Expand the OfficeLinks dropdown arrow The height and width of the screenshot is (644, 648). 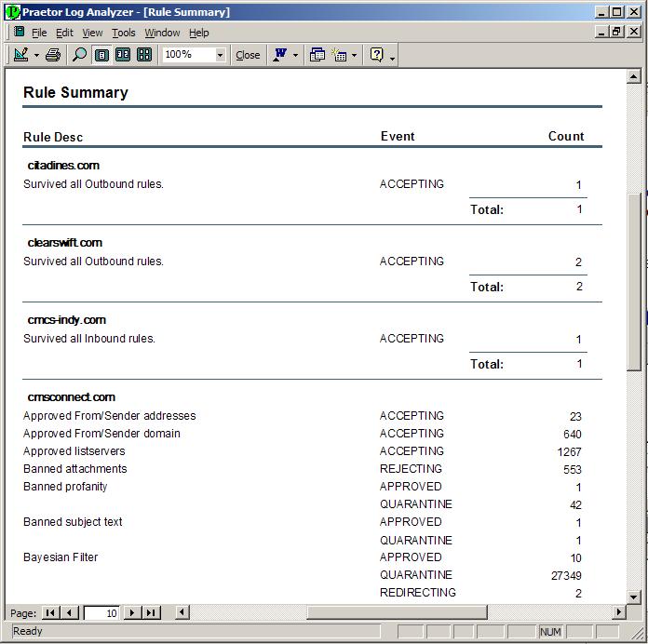[295, 55]
